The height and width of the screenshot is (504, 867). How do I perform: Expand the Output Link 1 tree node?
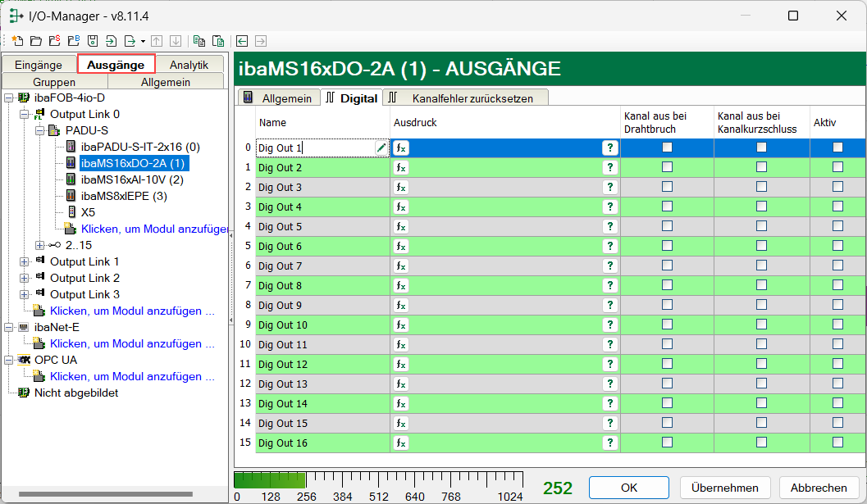[24, 261]
